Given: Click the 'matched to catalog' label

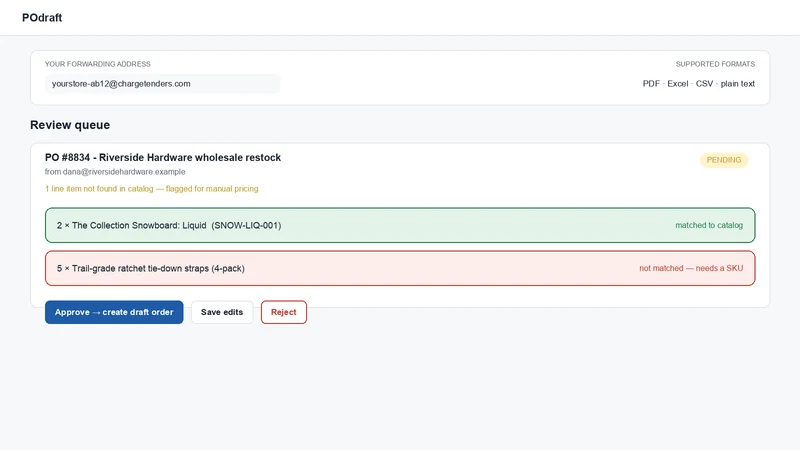Looking at the screenshot, I should tap(709, 225).
